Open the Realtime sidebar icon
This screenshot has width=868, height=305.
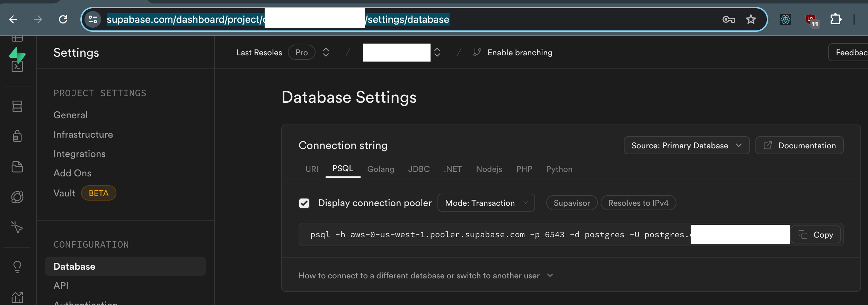(x=17, y=197)
